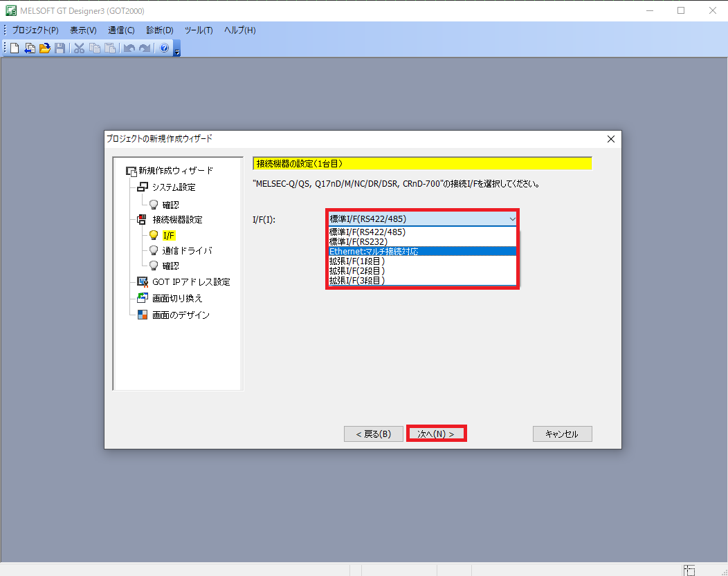Viewport: 728px width, 576px height.
Task: Open the 通信(C) menu
Action: pos(121,30)
